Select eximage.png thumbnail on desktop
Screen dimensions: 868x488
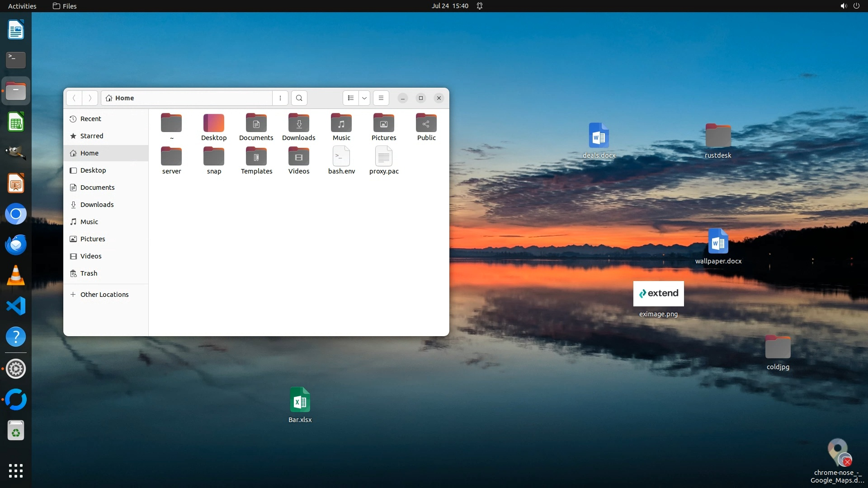(658, 294)
